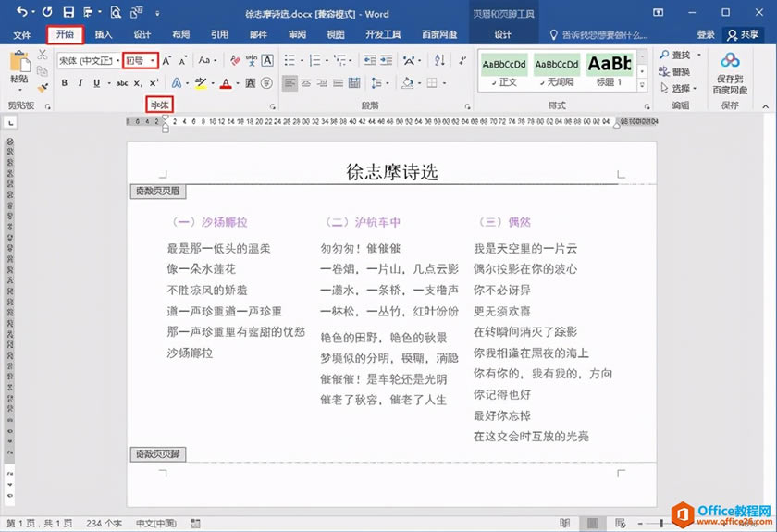Click the Save icon in quick access toolbar
Viewport: 777px width, 532px height.
pyautogui.click(x=68, y=13)
